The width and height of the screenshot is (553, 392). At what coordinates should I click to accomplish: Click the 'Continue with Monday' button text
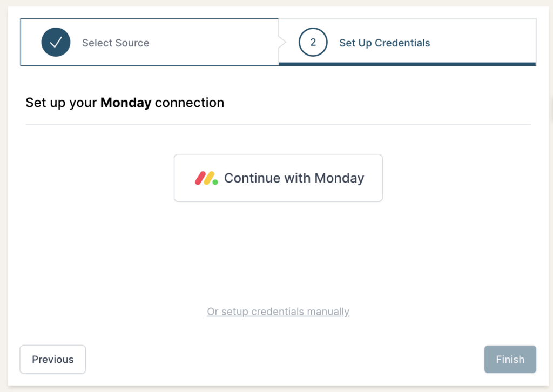tap(294, 178)
